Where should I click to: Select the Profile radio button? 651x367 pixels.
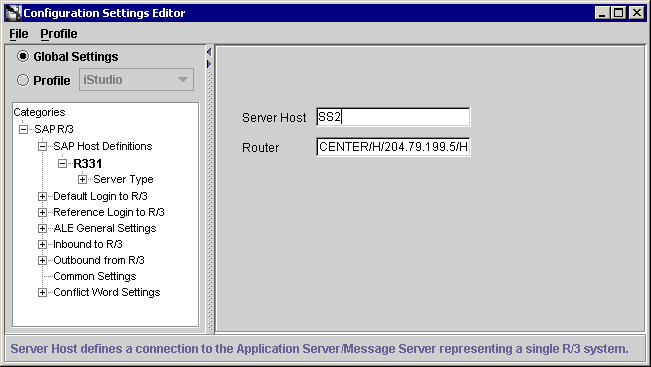[23, 80]
